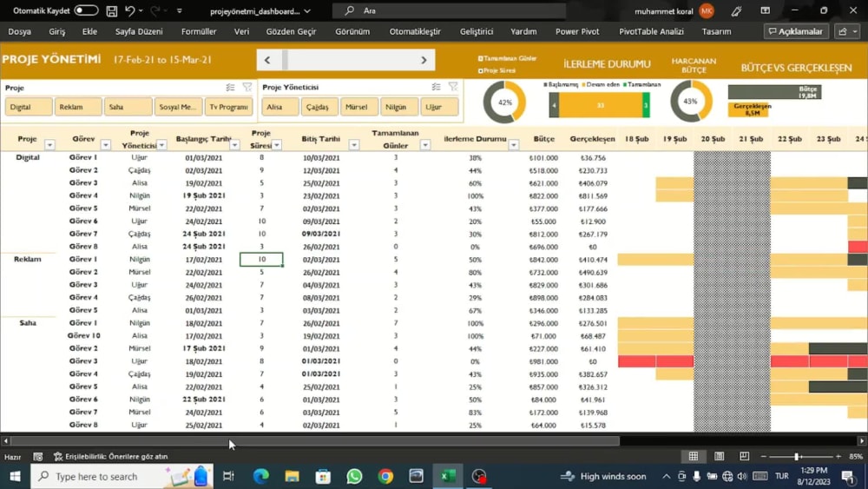This screenshot has height=489, width=868.
Task: Select Sosyal Me... slicer button
Action: (178, 107)
